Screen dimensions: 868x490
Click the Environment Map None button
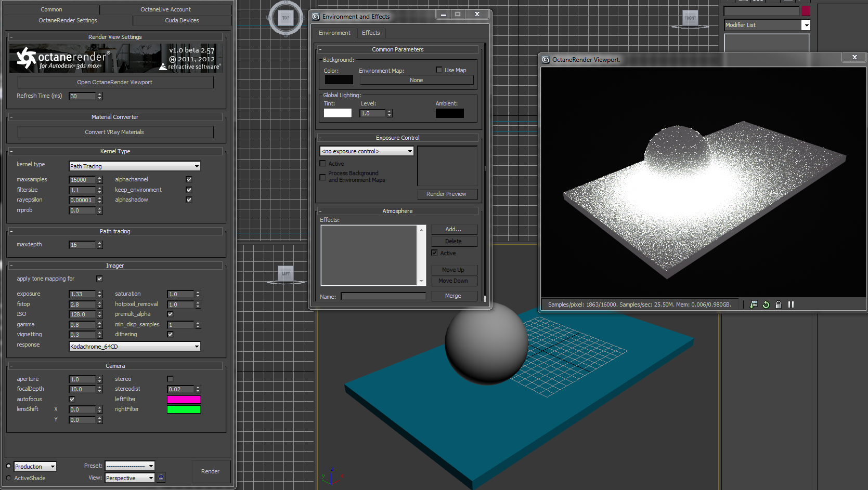(417, 80)
